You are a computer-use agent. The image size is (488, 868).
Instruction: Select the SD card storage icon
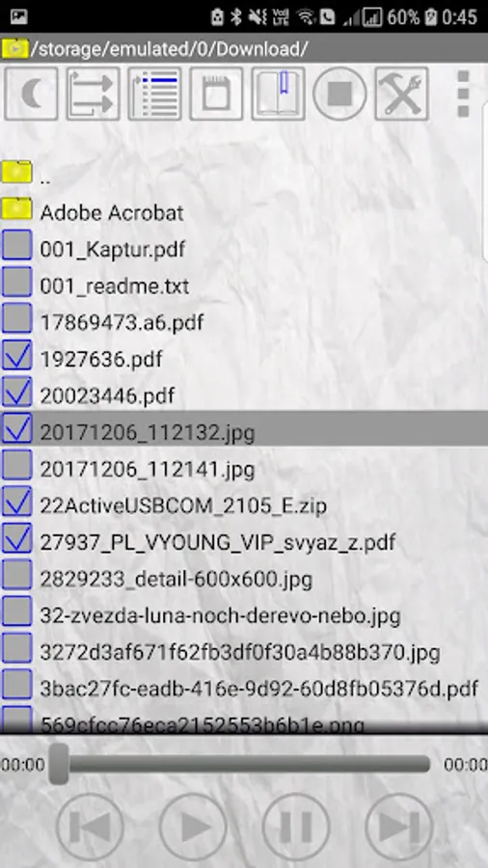click(216, 94)
